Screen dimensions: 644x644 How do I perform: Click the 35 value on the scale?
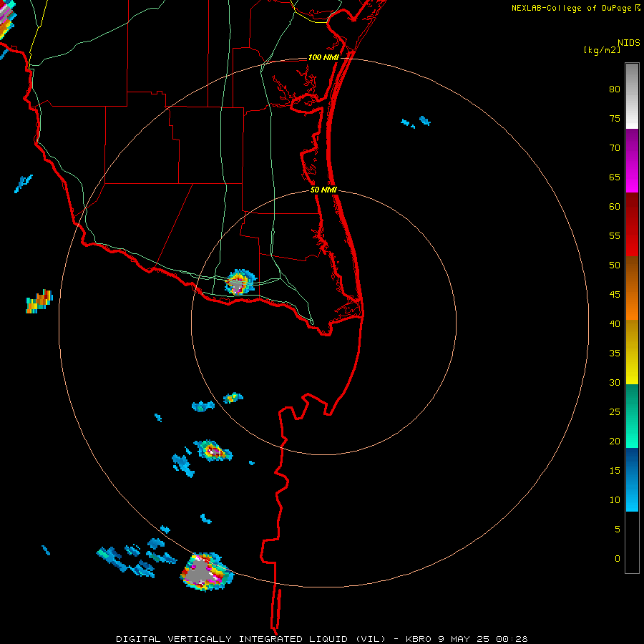coord(615,353)
